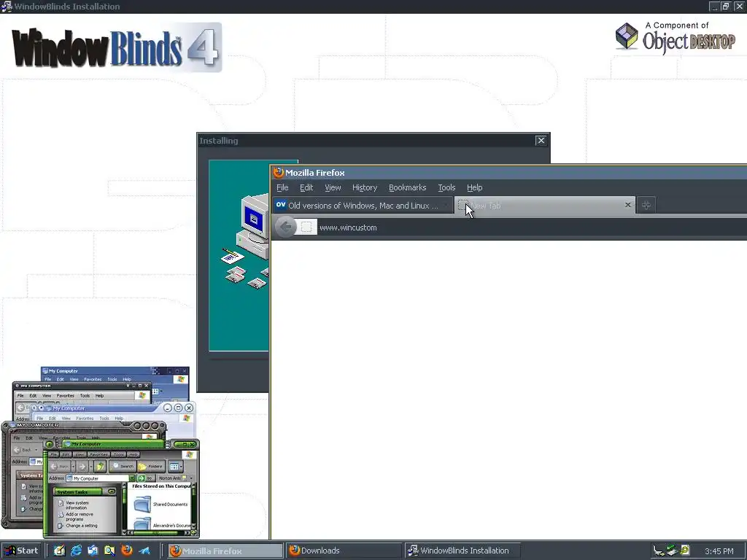Open the Firefox File menu

pyautogui.click(x=282, y=187)
